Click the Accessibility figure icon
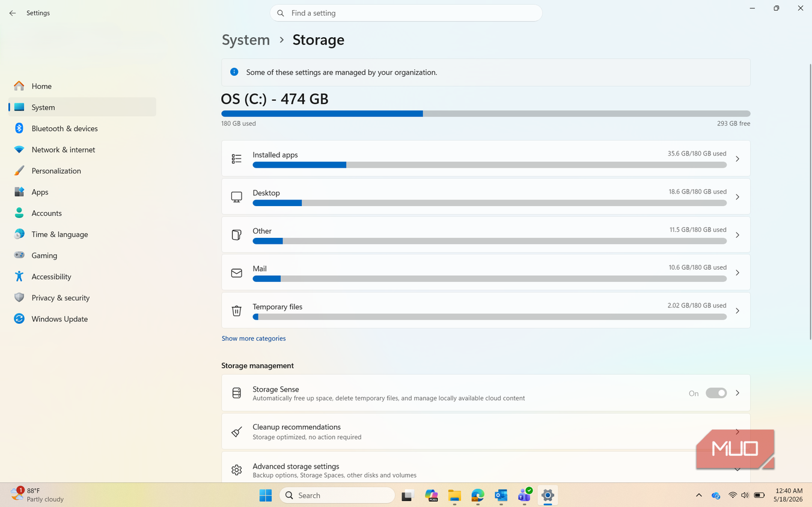The height and width of the screenshot is (507, 812). coord(19,276)
